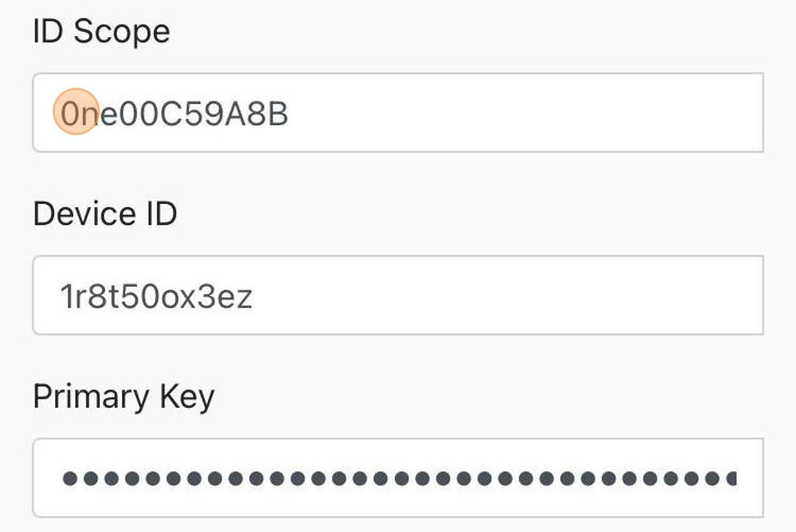Image resolution: width=796 pixels, height=532 pixels.
Task: Click the "ID Scope" field label
Action: coord(101,32)
